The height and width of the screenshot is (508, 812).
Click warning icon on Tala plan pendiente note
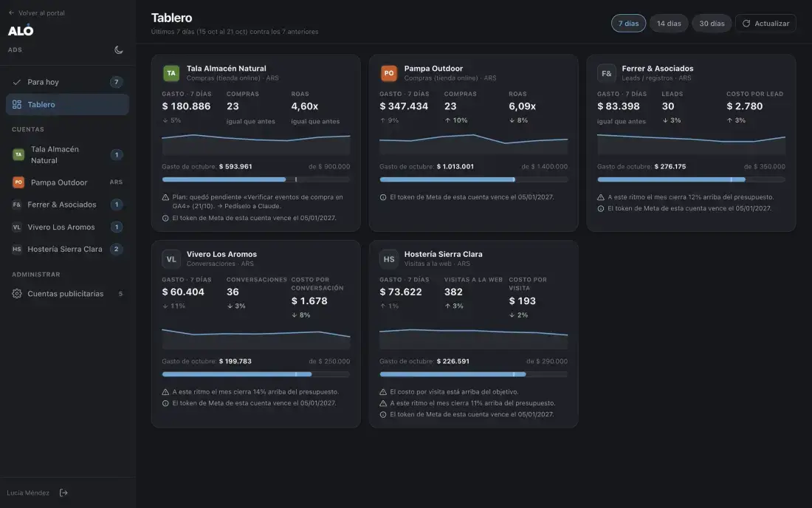165,197
